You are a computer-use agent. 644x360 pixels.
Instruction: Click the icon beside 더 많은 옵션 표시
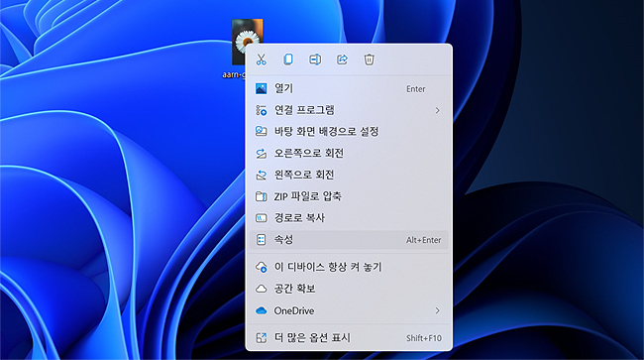coord(262,338)
